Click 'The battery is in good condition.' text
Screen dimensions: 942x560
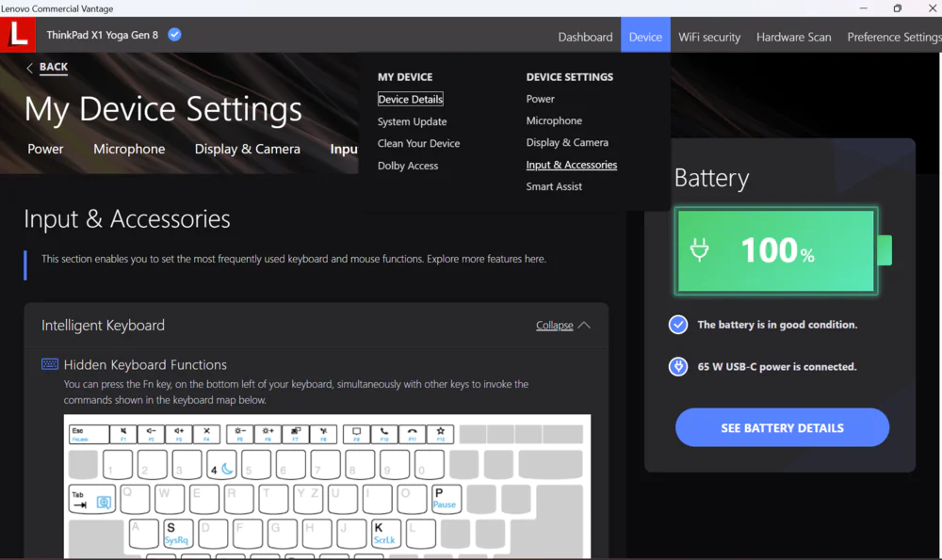[777, 325]
